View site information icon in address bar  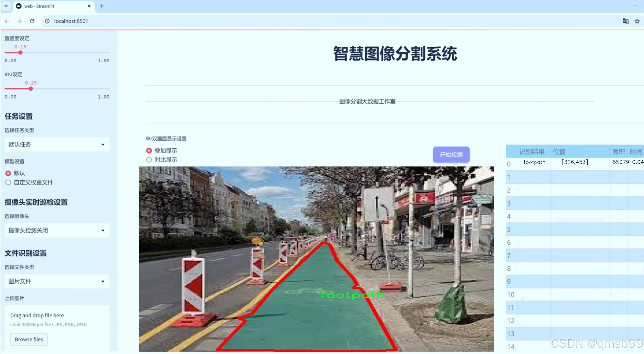(x=47, y=21)
